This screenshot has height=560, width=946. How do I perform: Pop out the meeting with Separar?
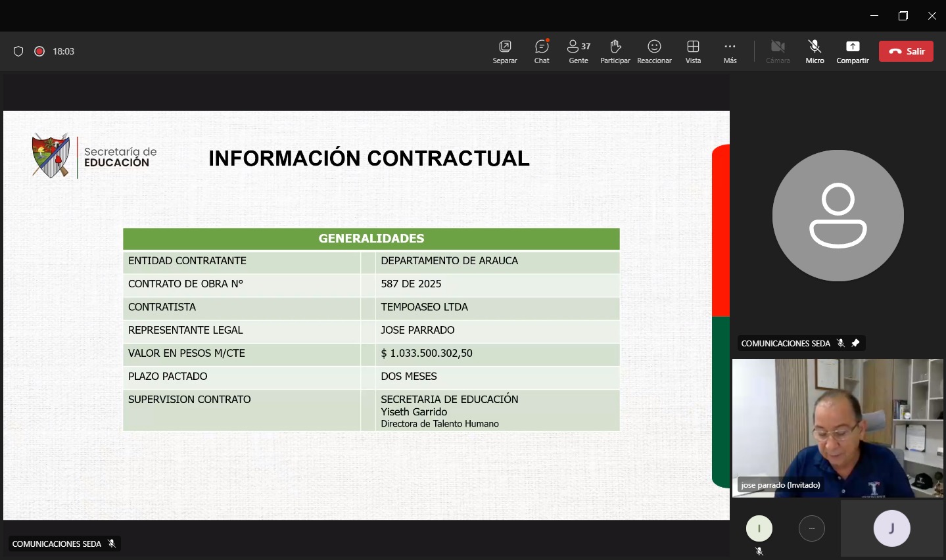tap(505, 51)
